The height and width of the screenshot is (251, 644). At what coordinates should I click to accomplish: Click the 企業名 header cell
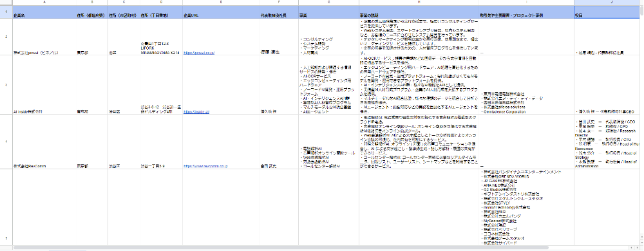coord(44,12)
